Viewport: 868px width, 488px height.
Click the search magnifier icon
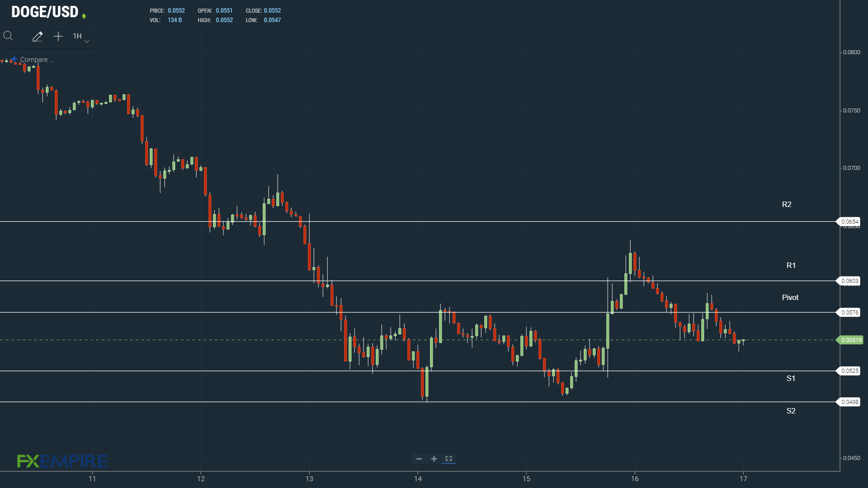point(8,36)
